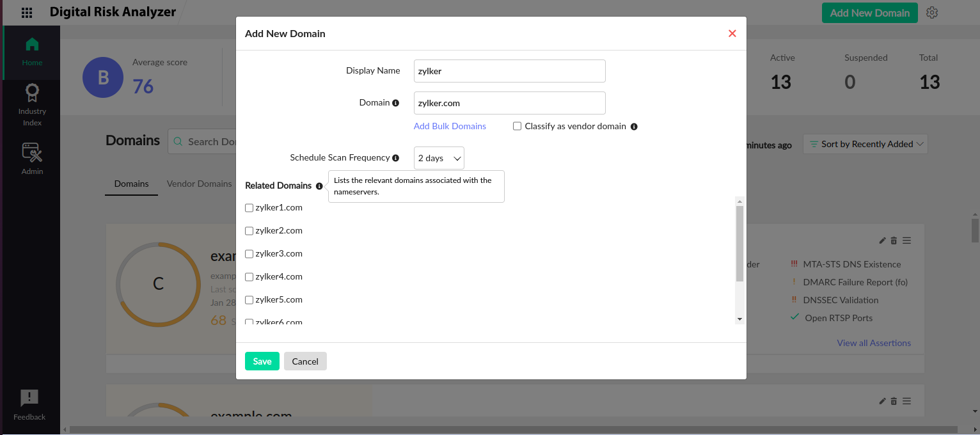Tick the zylker5.com related domain box

(x=249, y=300)
